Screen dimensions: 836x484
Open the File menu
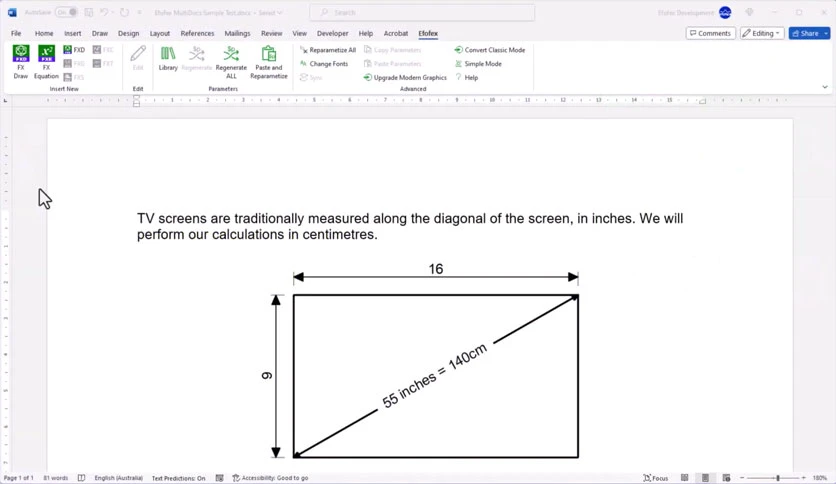pyautogui.click(x=16, y=33)
